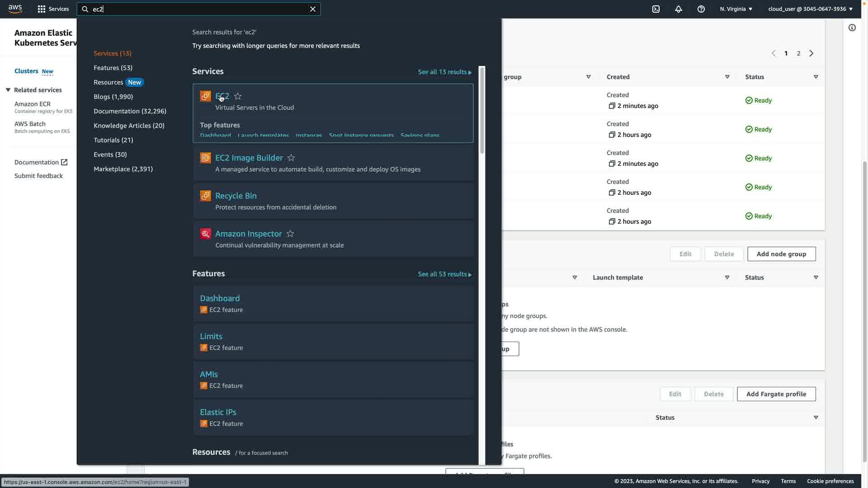Viewport: 868px width, 488px height.
Task: Click the Amazon Inspector service icon
Action: coord(205,234)
